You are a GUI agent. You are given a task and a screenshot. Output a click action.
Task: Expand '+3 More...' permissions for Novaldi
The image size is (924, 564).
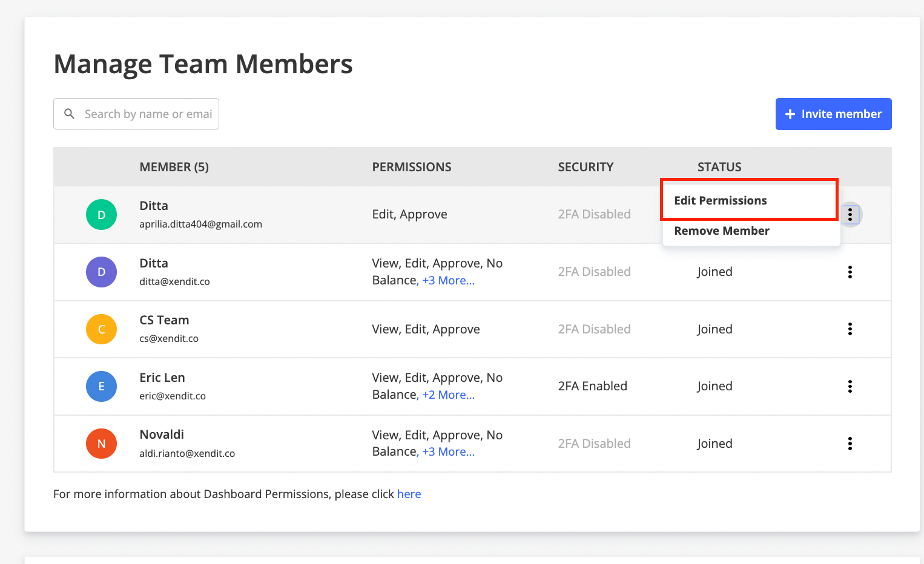coord(448,451)
